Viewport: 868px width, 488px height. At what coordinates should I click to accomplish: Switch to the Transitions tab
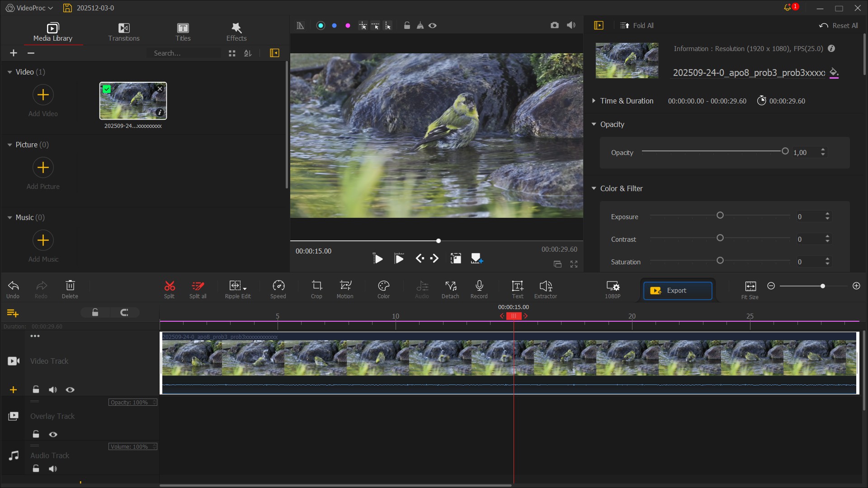[124, 32]
